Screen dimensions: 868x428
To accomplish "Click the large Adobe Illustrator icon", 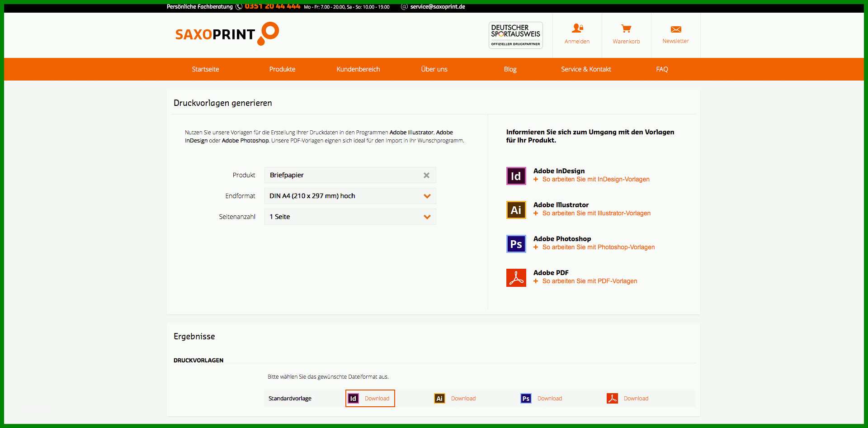I will 516,210.
